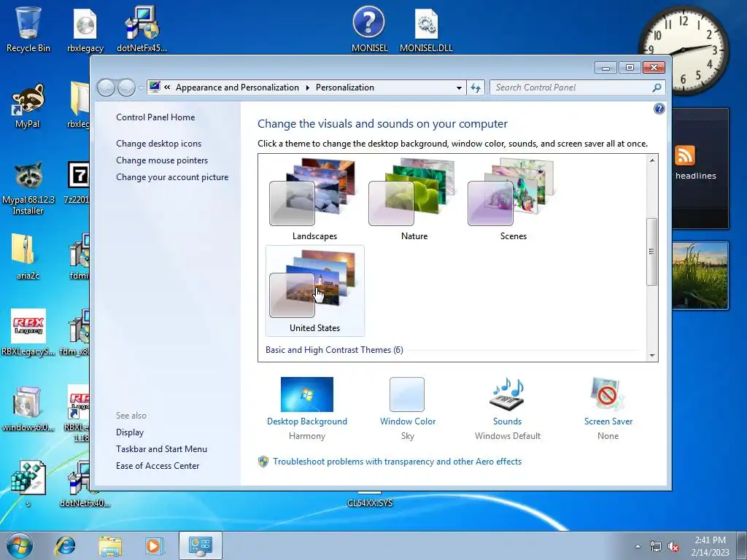Click theme list scroll down arrow
This screenshot has width=747, height=560.
click(x=651, y=356)
